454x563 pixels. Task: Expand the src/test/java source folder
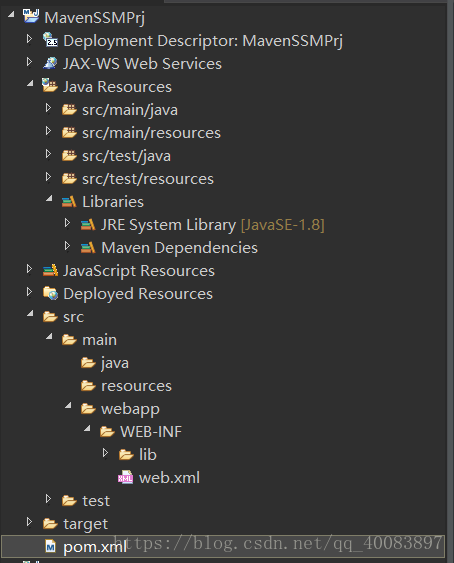48,154
